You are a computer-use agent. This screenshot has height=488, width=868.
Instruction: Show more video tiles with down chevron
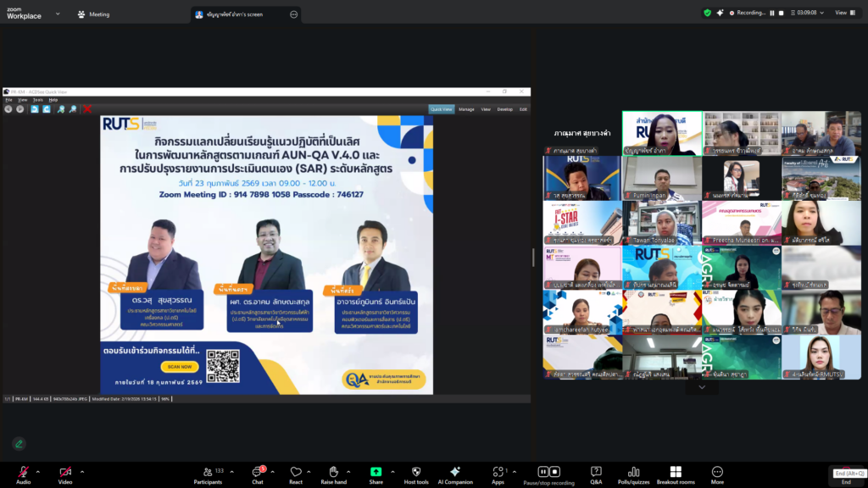point(701,387)
